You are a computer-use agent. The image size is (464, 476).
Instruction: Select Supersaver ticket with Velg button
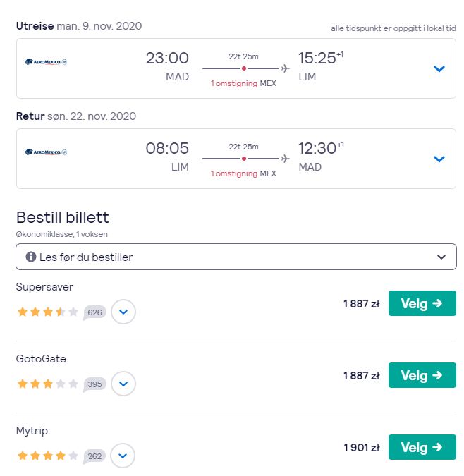(x=422, y=303)
